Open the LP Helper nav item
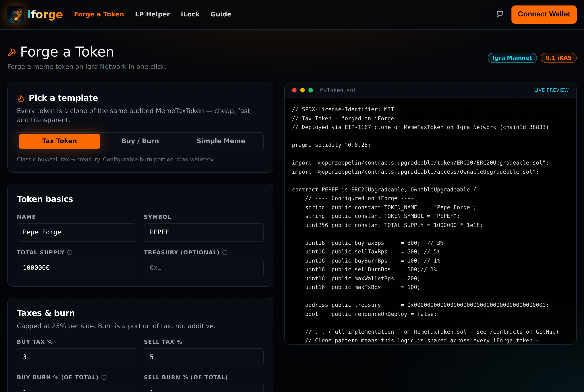This screenshot has width=584, height=392. pos(152,14)
